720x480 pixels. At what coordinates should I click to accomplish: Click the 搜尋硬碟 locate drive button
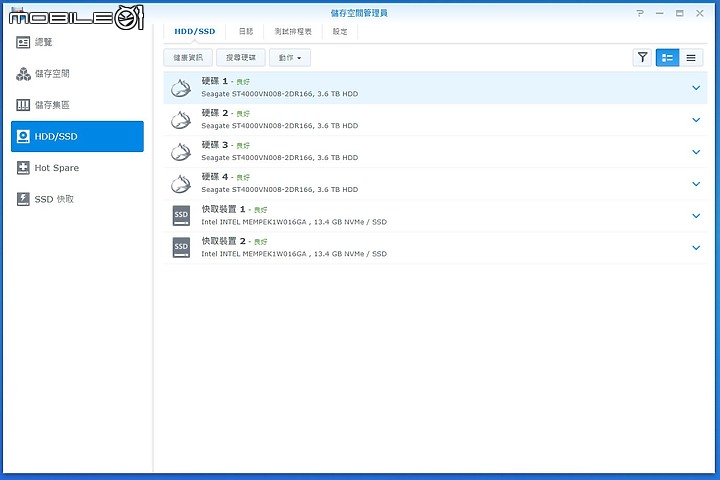click(241, 57)
